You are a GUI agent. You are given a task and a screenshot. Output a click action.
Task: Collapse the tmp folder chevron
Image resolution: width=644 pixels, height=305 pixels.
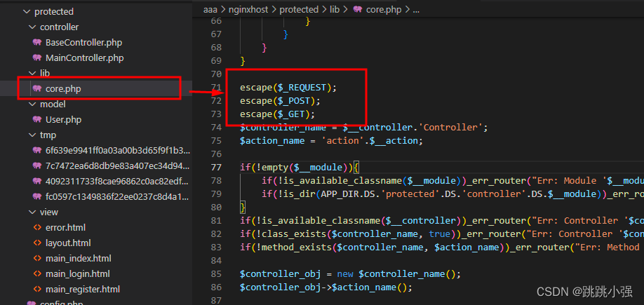[32, 135]
